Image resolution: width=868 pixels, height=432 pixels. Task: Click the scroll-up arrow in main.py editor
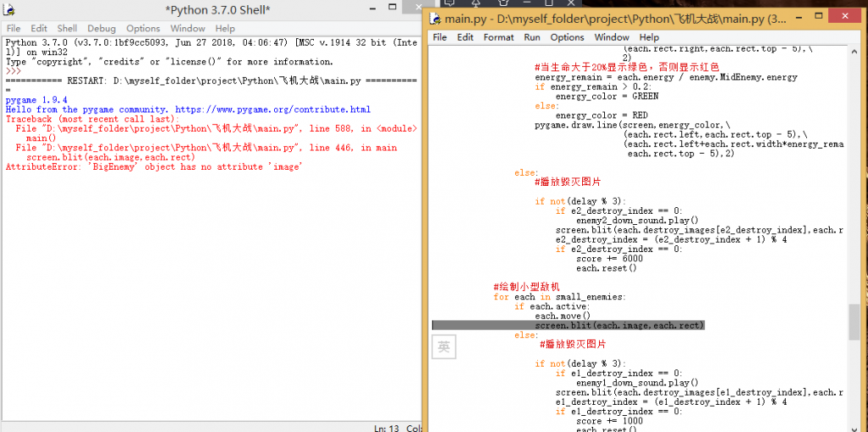(x=854, y=53)
